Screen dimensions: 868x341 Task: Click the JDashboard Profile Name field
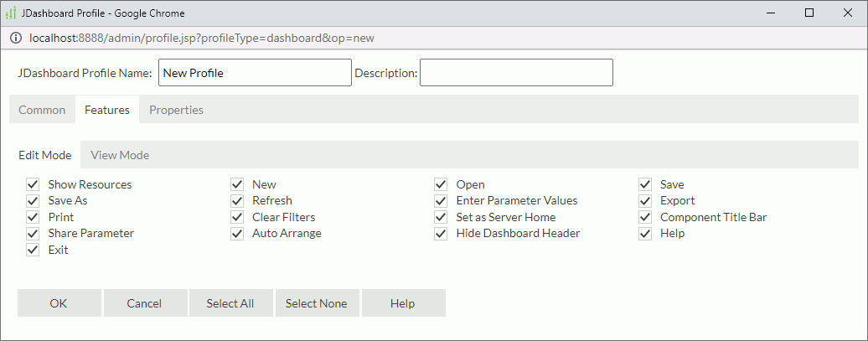coord(255,73)
